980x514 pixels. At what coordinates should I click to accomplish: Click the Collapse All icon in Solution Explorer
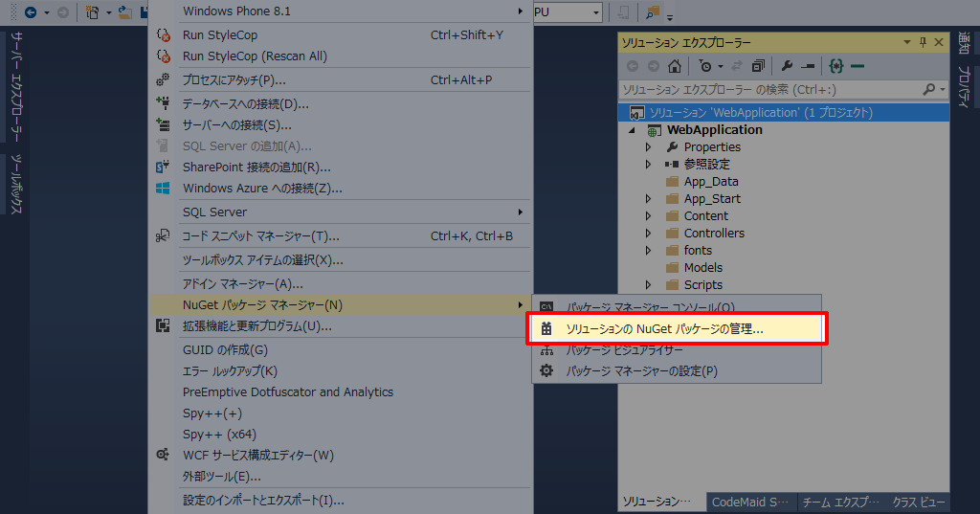(x=758, y=66)
